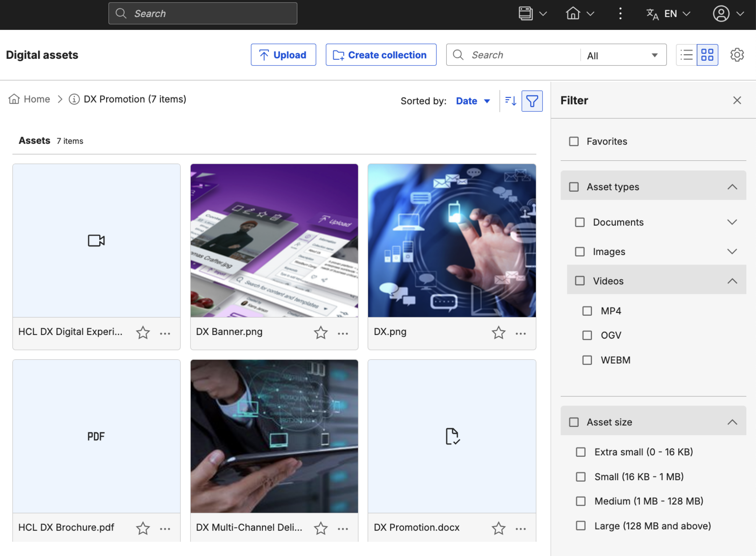Click the Create collection button

381,55
